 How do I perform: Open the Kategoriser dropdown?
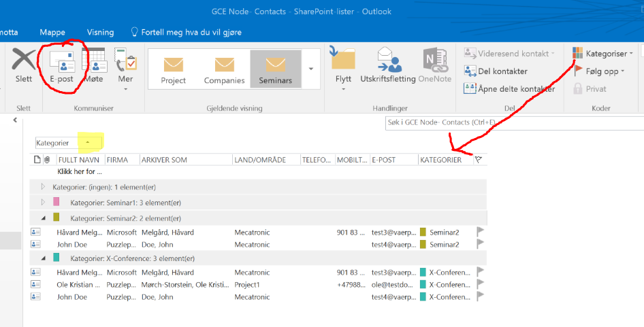click(605, 53)
